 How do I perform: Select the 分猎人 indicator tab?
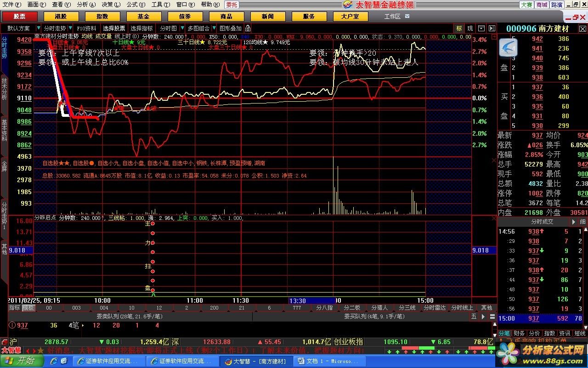pyautogui.click(x=379, y=307)
